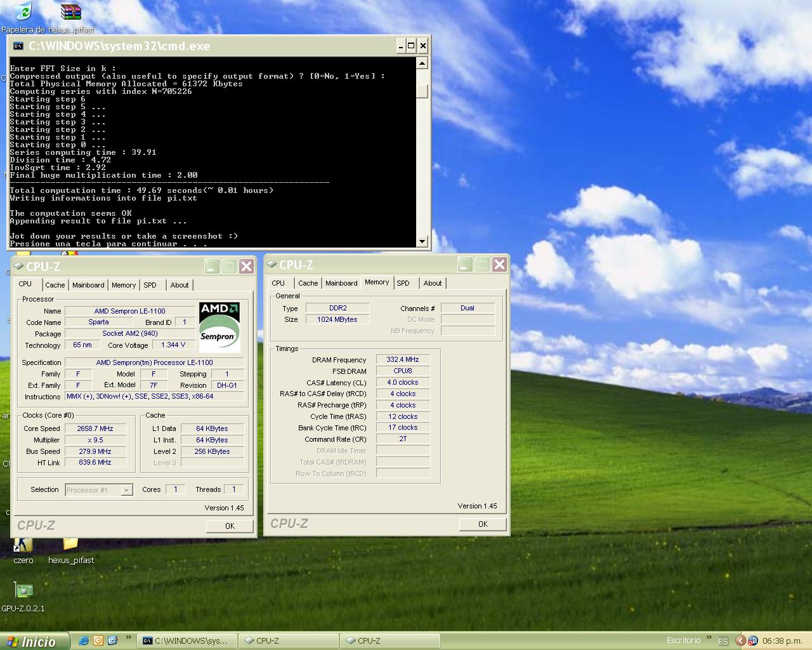Click the Channels # value Dual
The width and height of the screenshot is (812, 650).
[x=468, y=308]
